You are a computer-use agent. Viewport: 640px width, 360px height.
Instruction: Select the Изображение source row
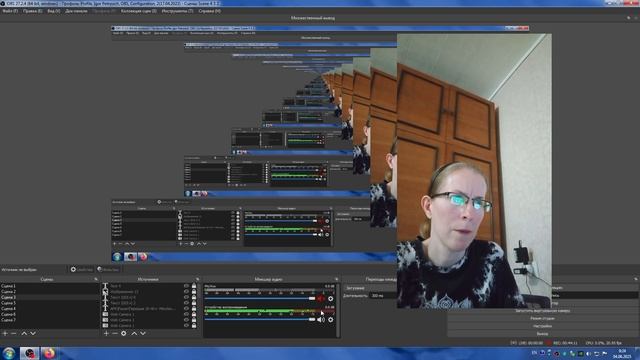click(x=149, y=292)
